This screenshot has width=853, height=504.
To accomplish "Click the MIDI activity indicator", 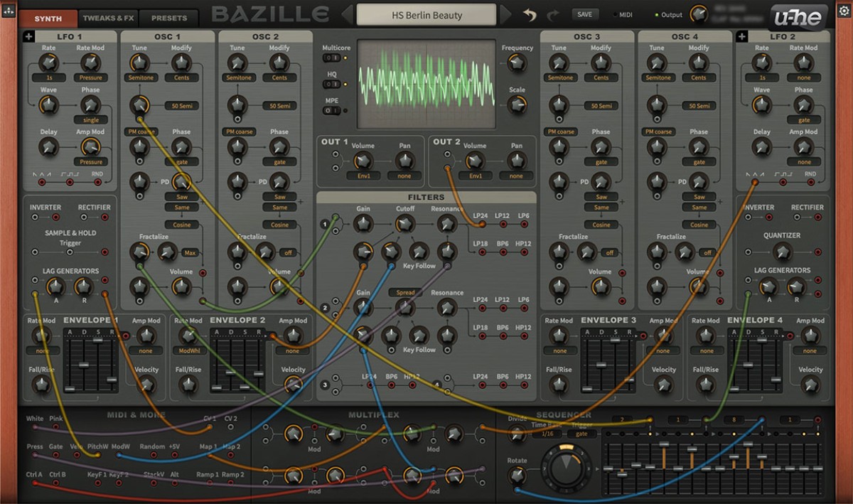I will point(615,14).
